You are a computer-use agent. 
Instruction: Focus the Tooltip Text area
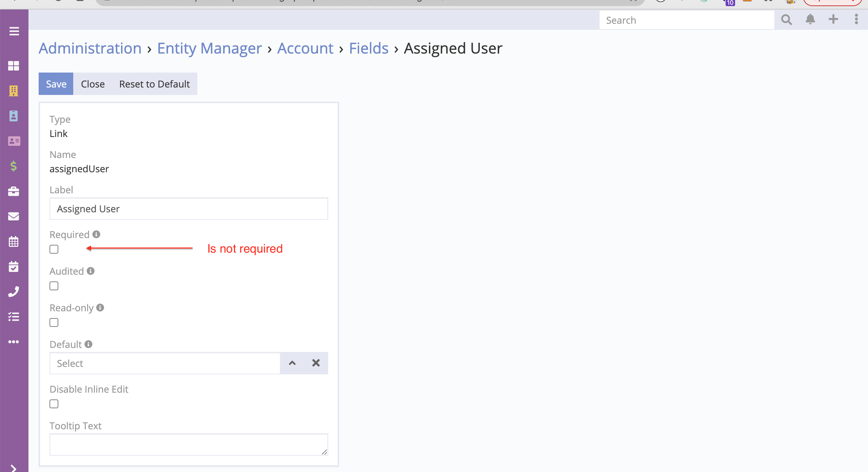coord(189,445)
